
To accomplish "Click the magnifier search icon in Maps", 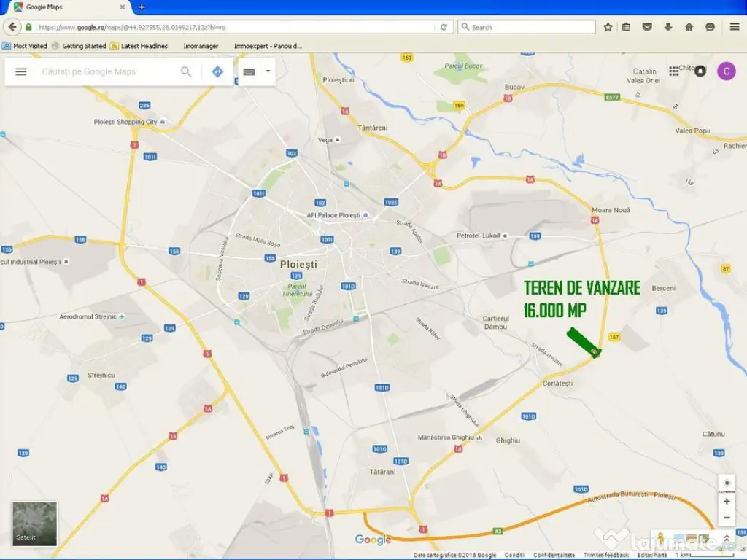I will (186, 71).
